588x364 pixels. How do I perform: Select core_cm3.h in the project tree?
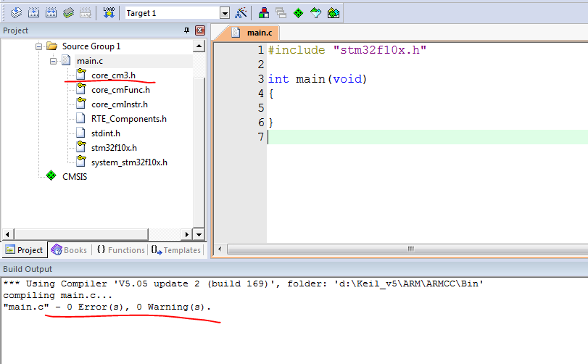[113, 75]
